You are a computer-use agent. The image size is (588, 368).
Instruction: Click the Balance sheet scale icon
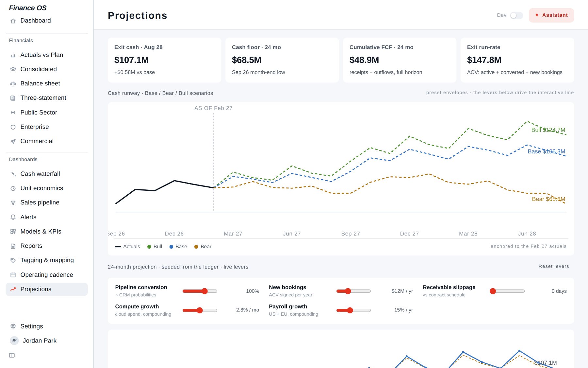tap(13, 84)
